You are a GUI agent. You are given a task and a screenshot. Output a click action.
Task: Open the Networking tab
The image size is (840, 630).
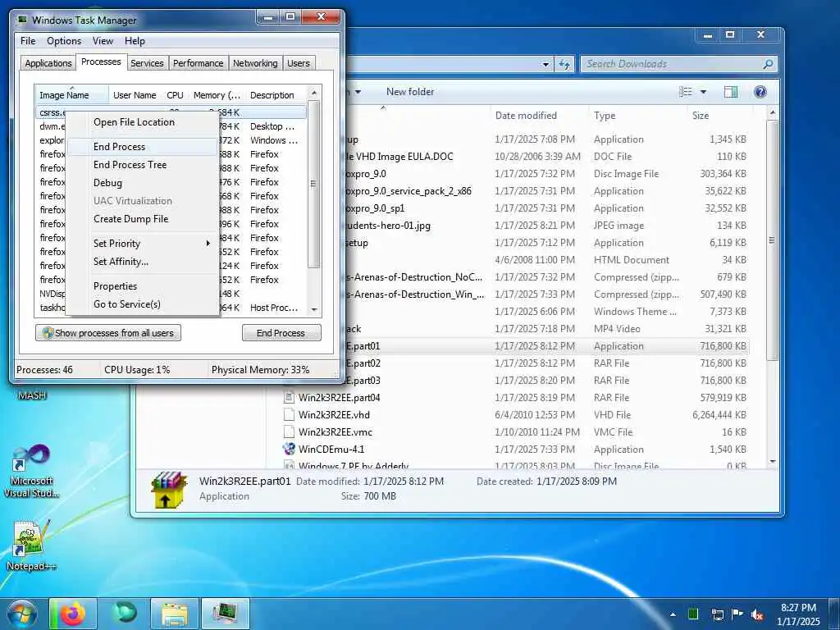pos(256,63)
